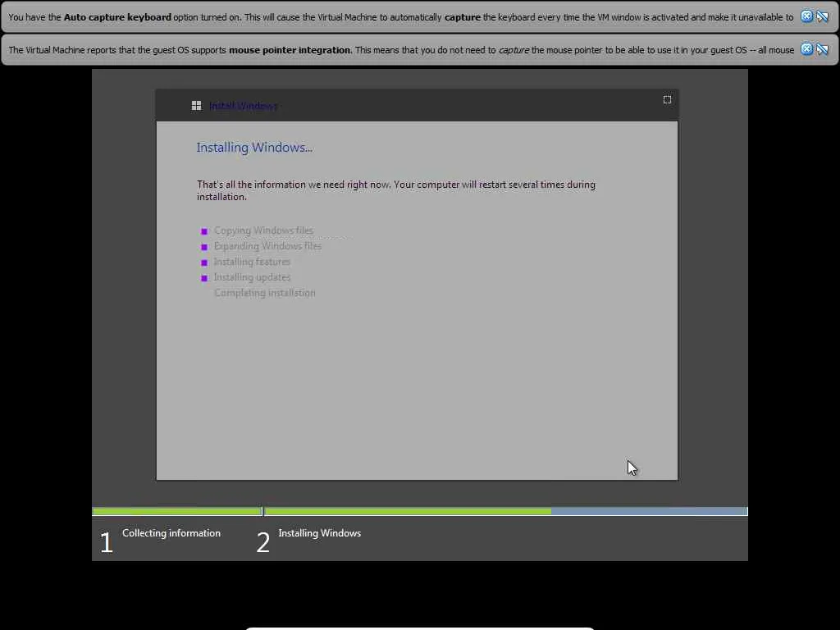Viewport: 840px width, 630px height.
Task: Dismiss the Auto capture keyboard notification
Action: click(x=806, y=16)
